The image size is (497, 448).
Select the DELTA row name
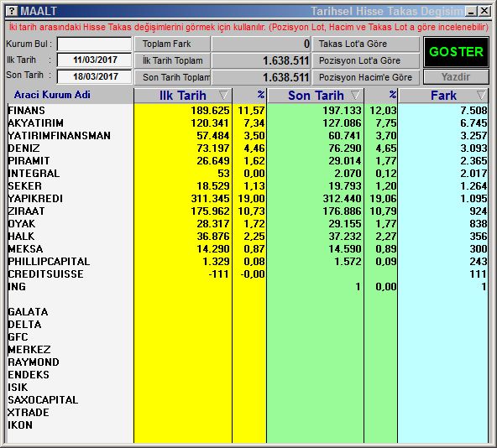coord(24,325)
